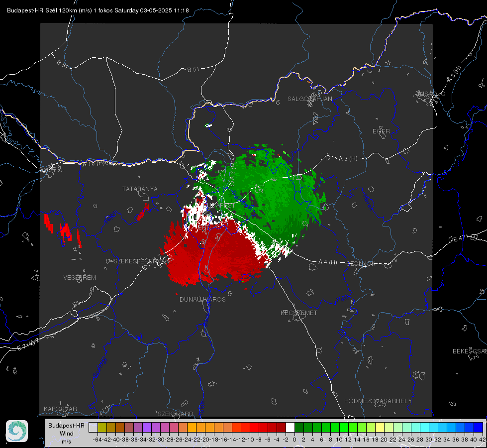Click the 'A 3 (H)' road label near Eger
Viewport: 487px width, 448px height.
[348, 159]
